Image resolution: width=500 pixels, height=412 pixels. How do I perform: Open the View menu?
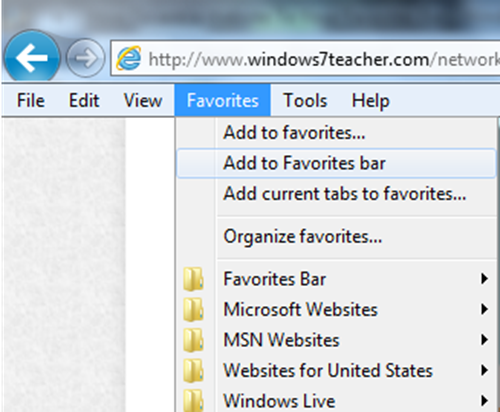coord(143,100)
